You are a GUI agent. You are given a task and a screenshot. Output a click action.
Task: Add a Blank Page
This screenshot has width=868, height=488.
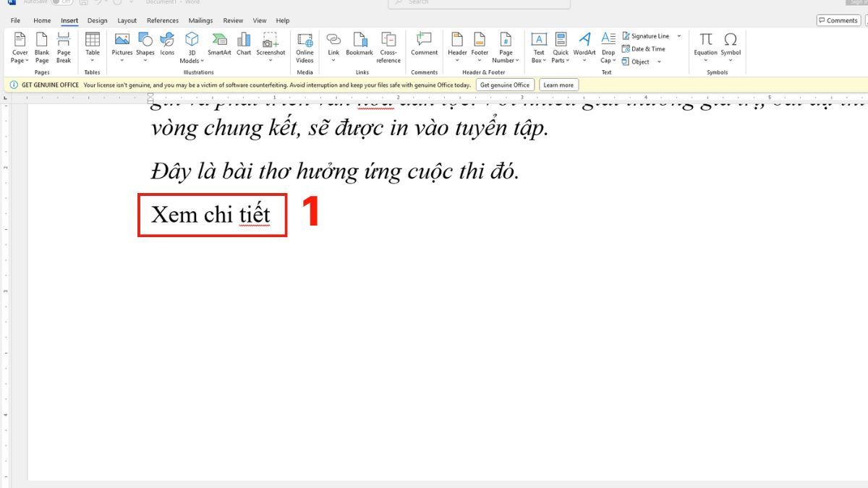coord(42,48)
